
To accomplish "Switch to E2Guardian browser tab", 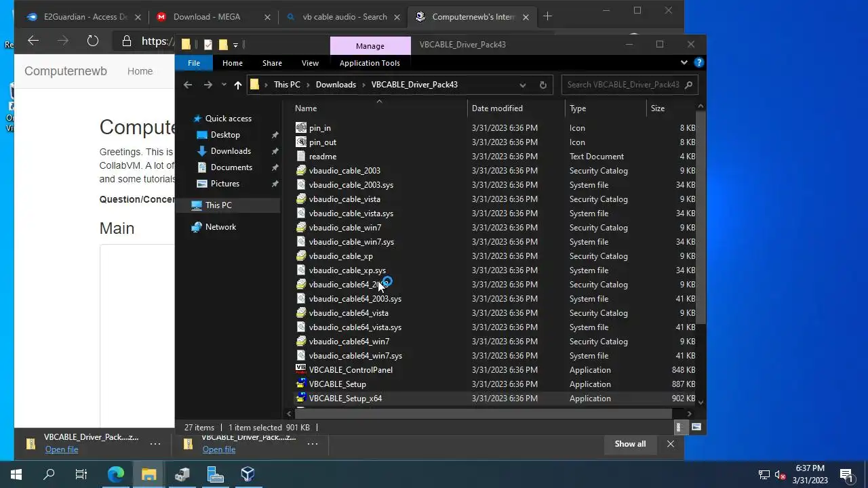I will click(85, 17).
